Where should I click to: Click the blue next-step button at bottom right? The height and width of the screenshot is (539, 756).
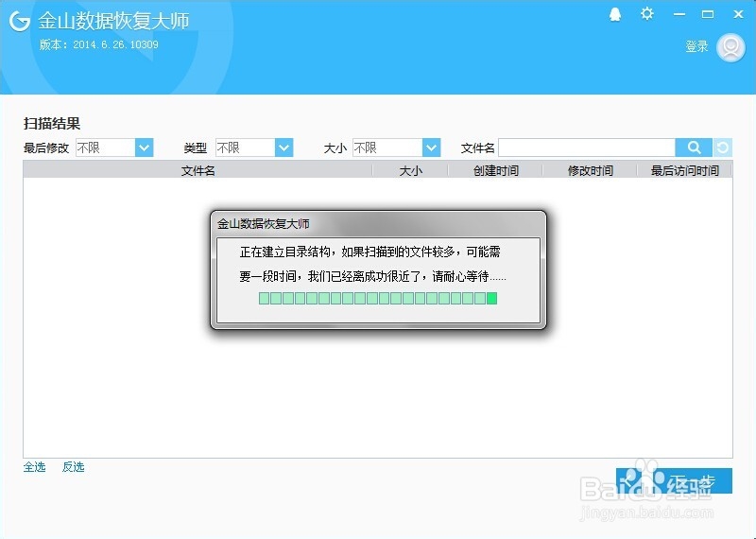[x=674, y=480]
